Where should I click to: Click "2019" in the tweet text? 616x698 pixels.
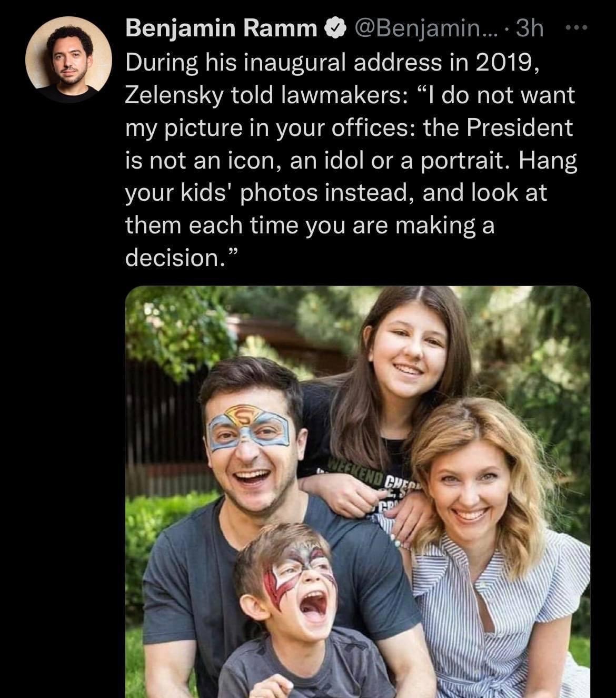tap(504, 63)
